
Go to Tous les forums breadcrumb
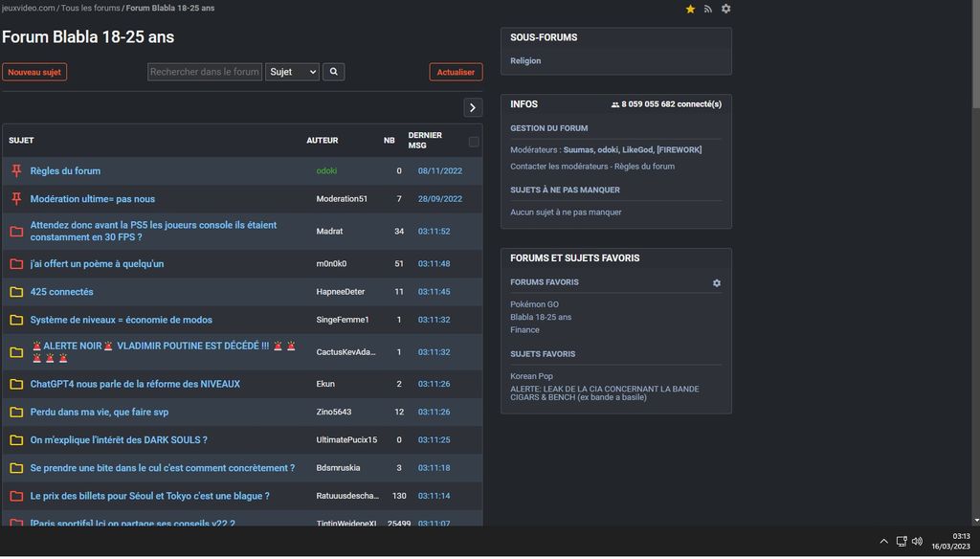click(91, 8)
